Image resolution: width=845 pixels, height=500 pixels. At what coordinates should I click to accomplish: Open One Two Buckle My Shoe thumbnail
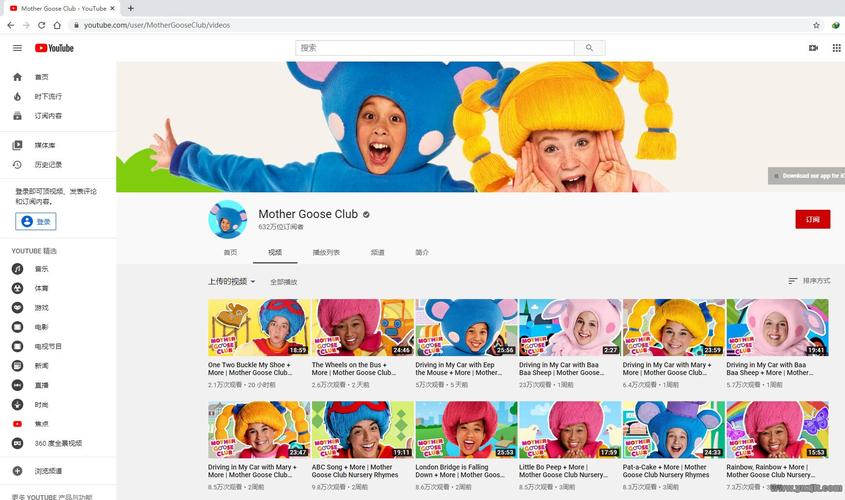click(259, 328)
